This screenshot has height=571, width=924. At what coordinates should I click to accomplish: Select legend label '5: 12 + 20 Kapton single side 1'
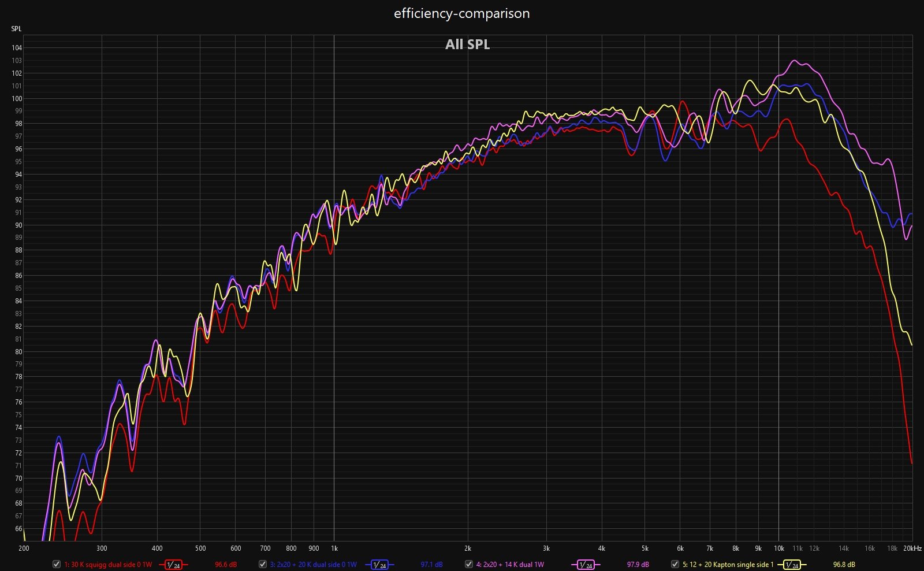(x=728, y=565)
